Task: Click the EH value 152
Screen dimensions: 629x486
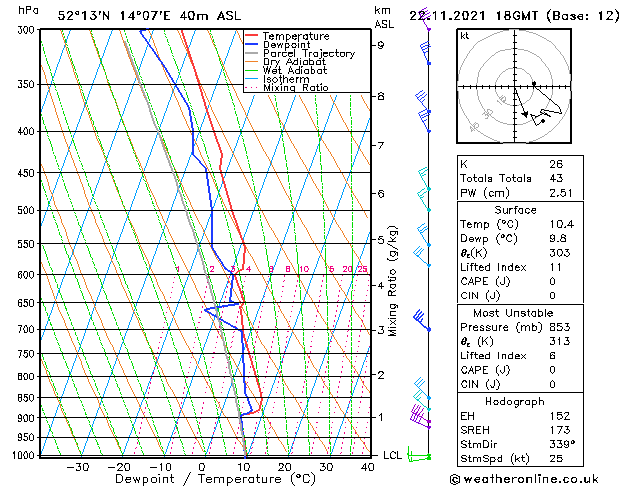Action: point(560,416)
